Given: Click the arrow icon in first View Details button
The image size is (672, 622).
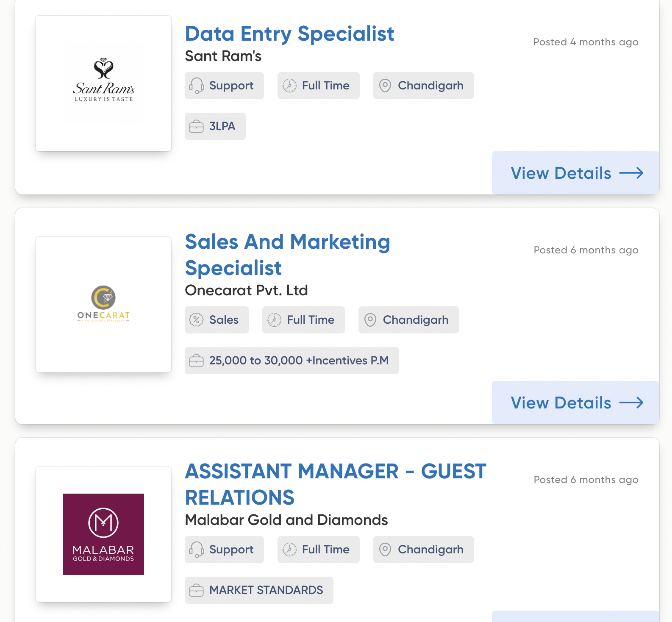Looking at the screenshot, I should [x=632, y=173].
